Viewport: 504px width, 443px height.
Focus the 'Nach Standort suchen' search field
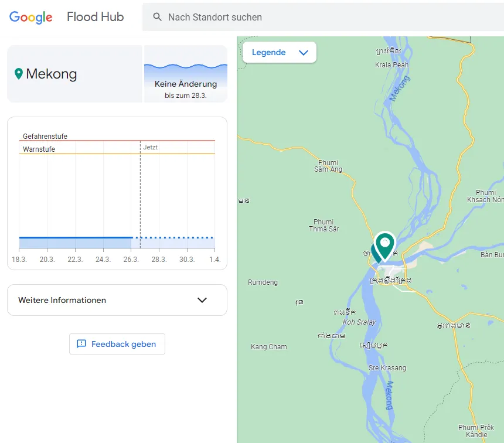coord(323,17)
